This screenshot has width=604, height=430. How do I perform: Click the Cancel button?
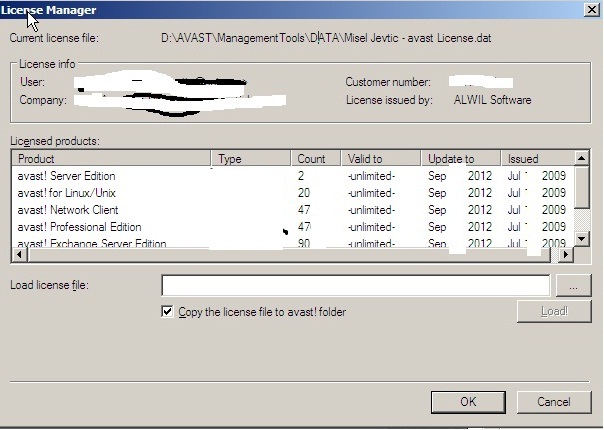coord(554,402)
